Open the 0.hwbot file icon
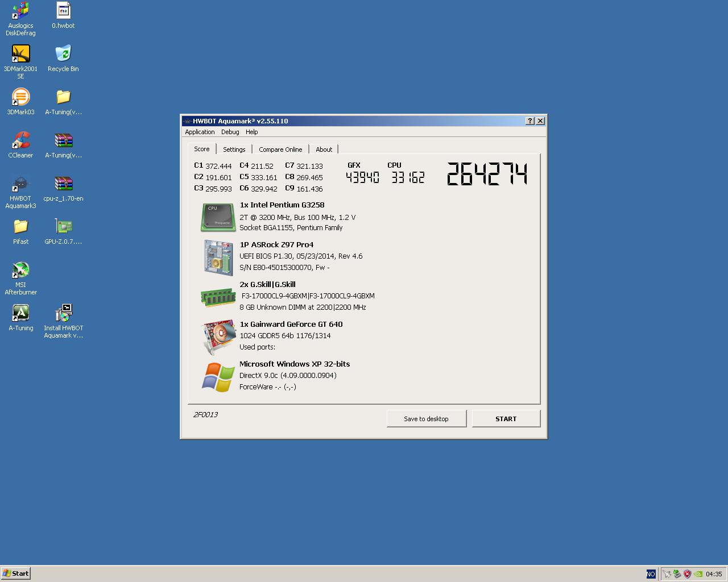 click(63, 15)
